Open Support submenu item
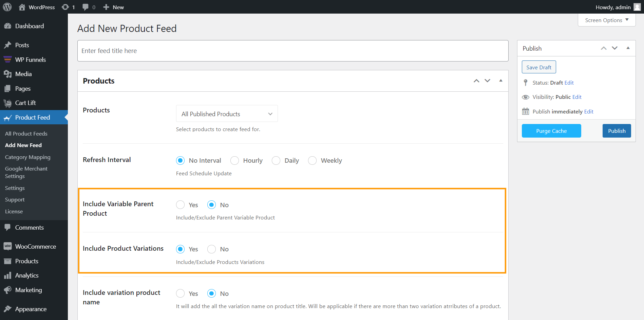The image size is (644, 320). pyautogui.click(x=15, y=200)
